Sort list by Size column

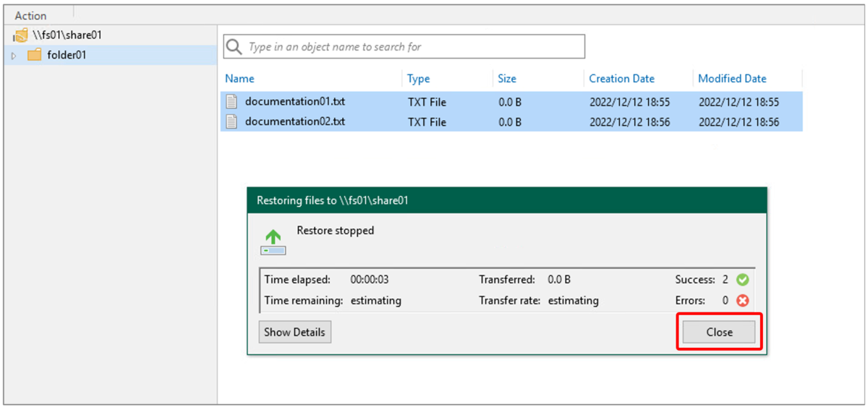(507, 79)
